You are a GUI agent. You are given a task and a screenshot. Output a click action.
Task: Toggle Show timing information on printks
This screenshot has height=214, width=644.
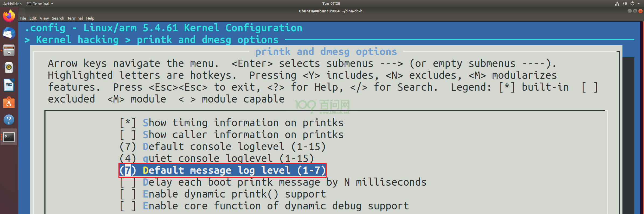tap(232, 123)
